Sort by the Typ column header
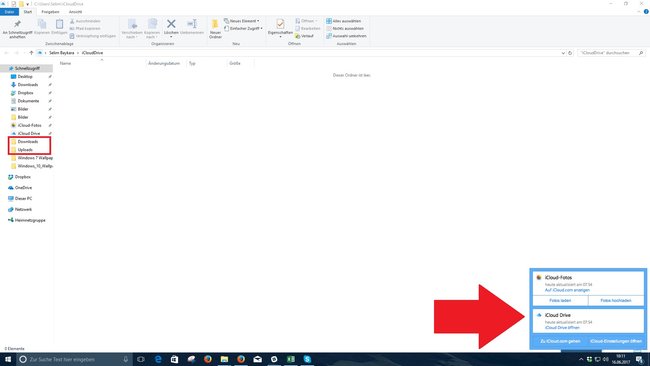Image resolution: width=650 pixels, height=366 pixels. [192, 63]
